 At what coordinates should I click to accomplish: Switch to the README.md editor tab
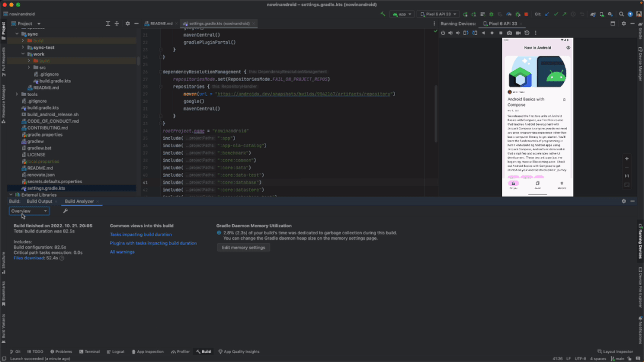point(161,23)
